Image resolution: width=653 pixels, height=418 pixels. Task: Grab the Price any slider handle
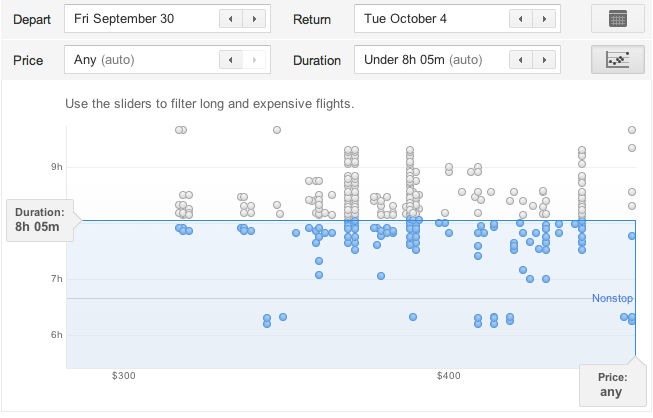point(611,384)
